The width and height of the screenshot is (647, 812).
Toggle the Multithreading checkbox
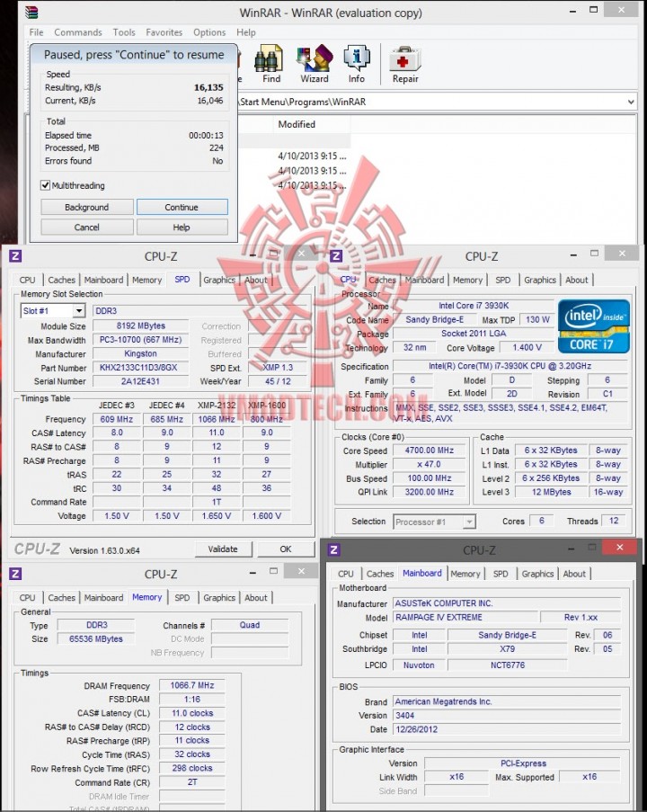coord(46,185)
